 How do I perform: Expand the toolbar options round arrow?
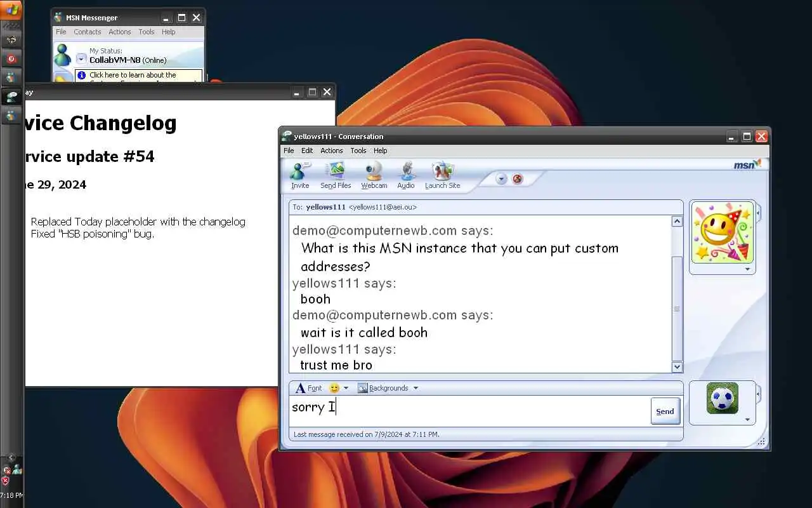pyautogui.click(x=501, y=179)
